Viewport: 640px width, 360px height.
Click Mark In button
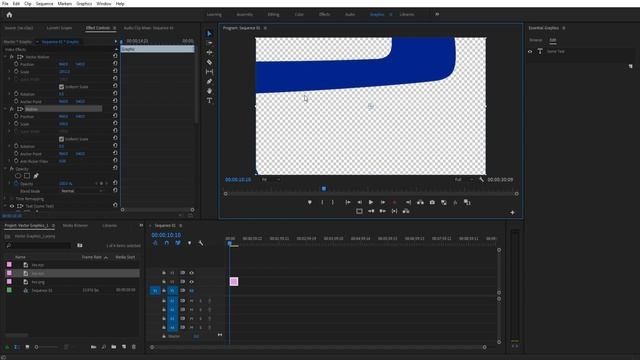pyautogui.click(x=322, y=202)
